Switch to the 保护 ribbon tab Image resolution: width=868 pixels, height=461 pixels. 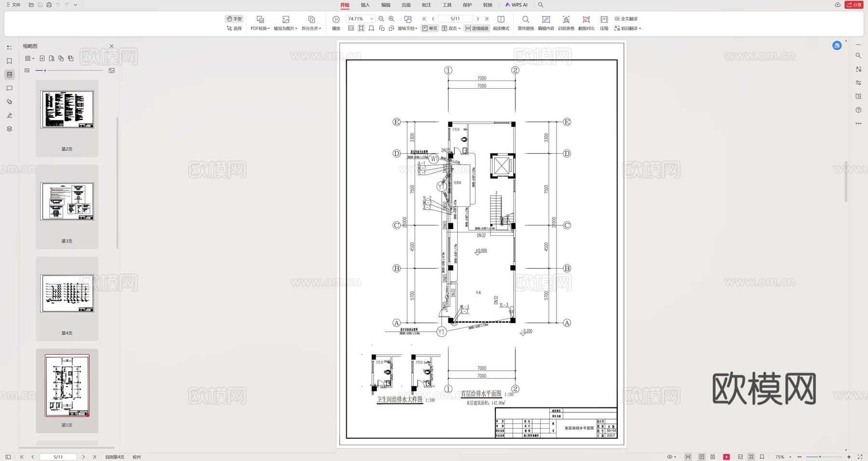click(x=467, y=5)
